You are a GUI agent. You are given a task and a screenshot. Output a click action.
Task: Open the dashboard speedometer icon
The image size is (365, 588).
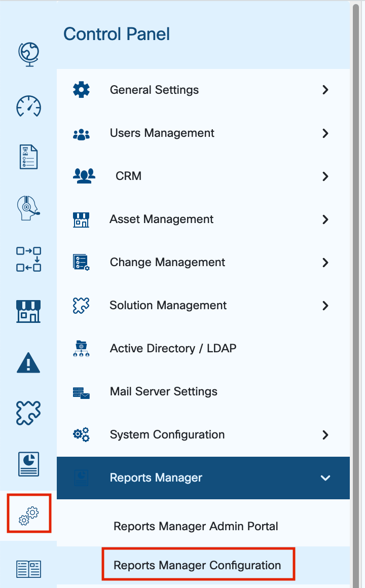(29, 106)
